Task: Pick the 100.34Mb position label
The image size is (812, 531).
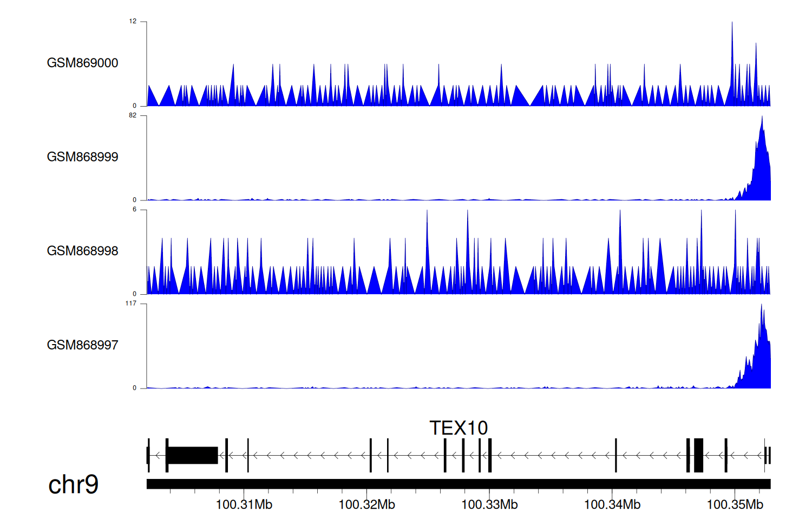Action: (x=612, y=504)
